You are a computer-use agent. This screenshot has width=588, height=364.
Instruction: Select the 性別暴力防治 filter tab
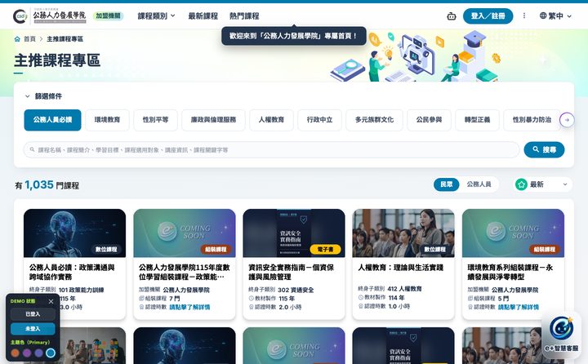click(x=532, y=120)
